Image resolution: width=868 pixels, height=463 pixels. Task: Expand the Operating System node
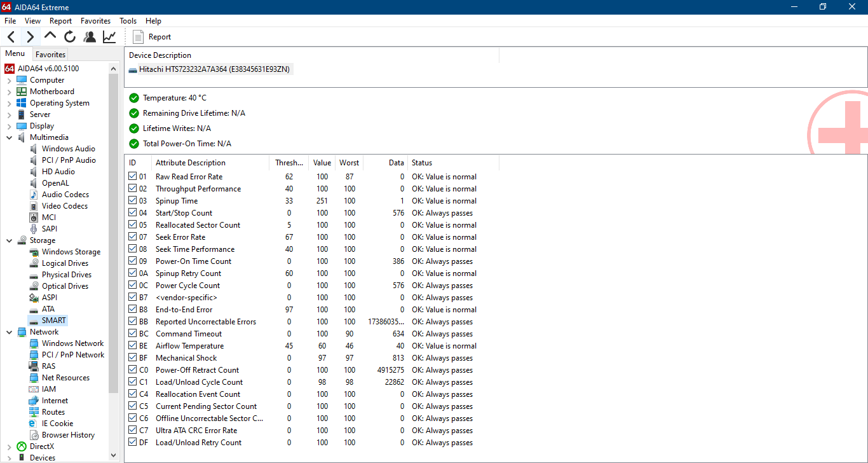(x=10, y=103)
